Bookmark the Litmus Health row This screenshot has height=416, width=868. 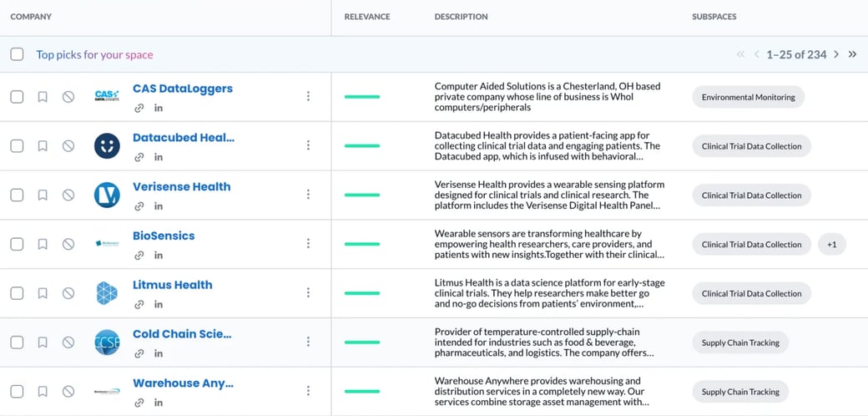click(x=43, y=293)
